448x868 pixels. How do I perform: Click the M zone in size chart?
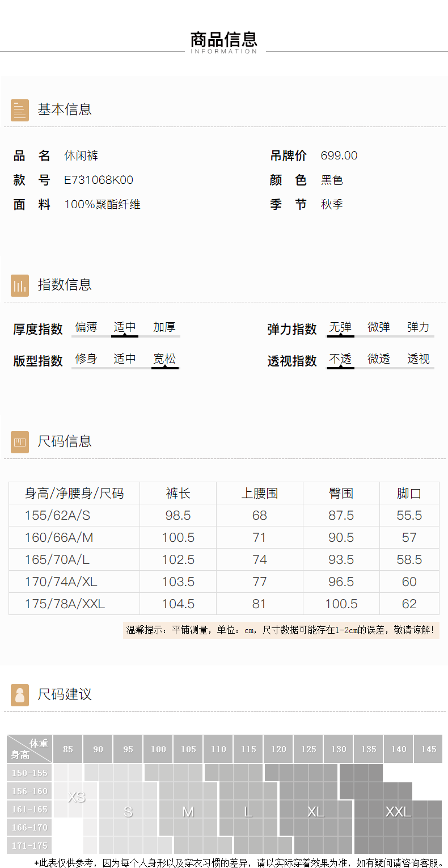[x=188, y=812]
